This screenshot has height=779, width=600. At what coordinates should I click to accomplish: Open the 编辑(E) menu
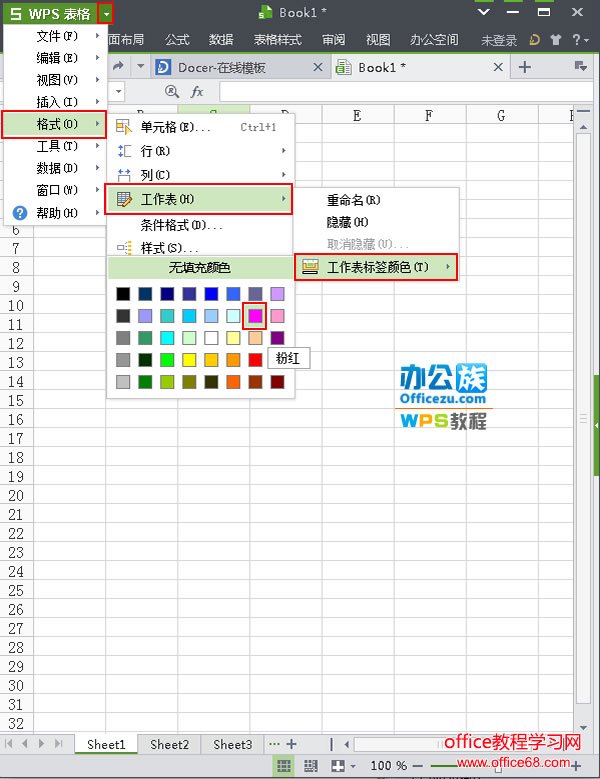(x=55, y=58)
